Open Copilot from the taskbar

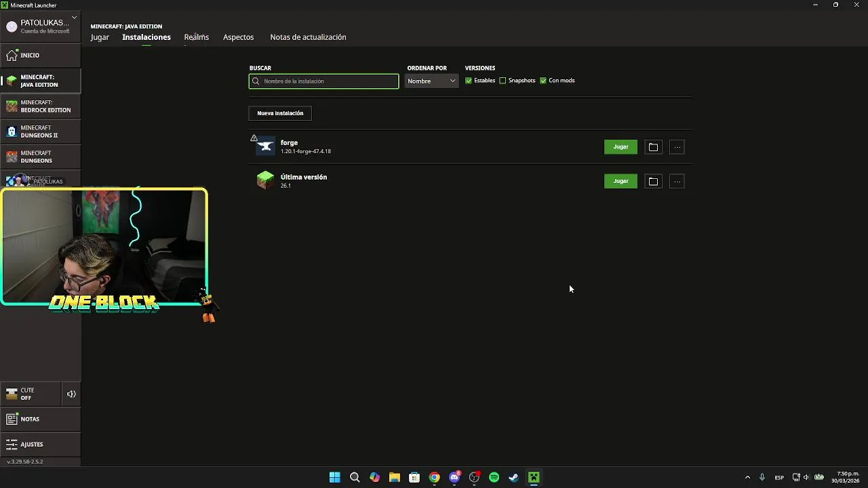pos(374,477)
